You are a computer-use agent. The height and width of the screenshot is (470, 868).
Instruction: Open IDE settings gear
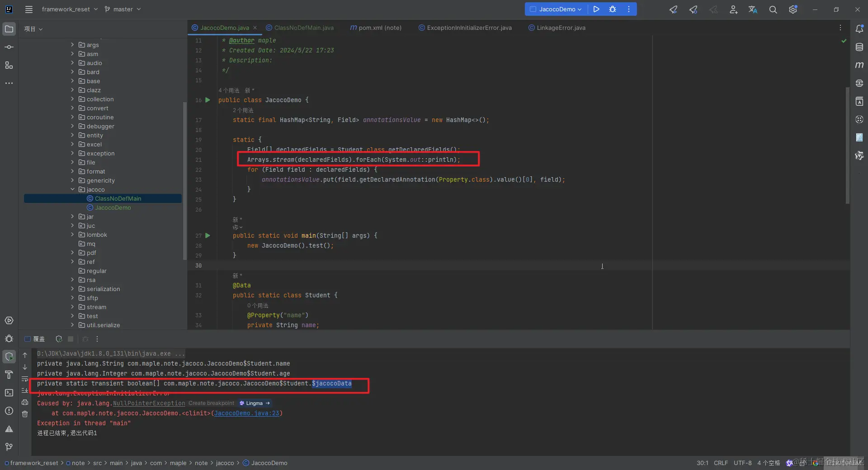tap(793, 9)
